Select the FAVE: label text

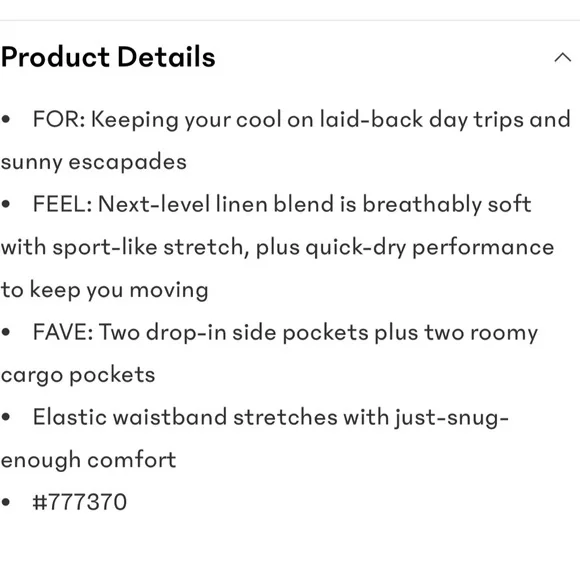click(x=63, y=332)
